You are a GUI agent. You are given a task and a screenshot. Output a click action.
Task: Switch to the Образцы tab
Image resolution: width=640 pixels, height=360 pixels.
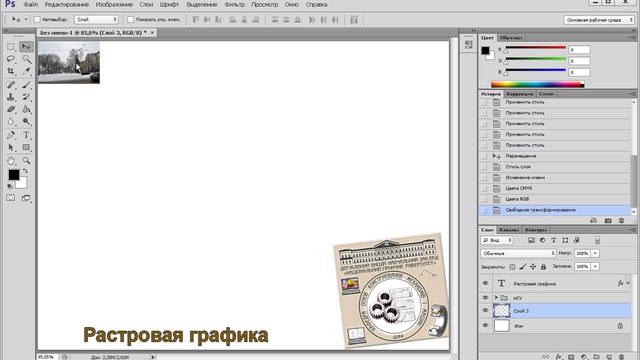point(511,38)
